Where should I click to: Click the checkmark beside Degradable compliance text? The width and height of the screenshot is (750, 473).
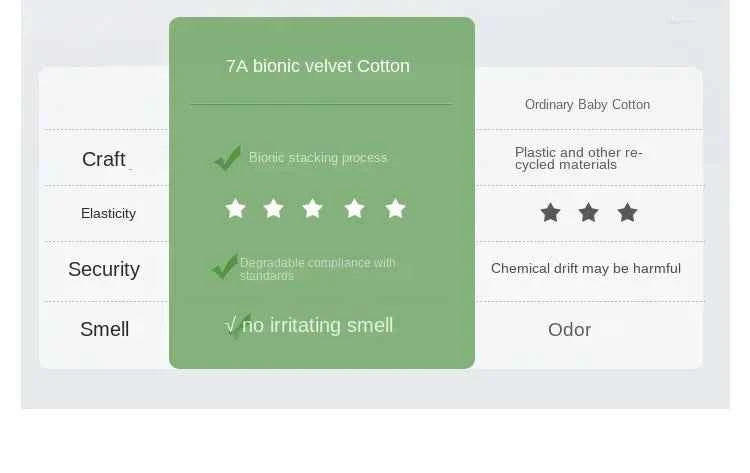tap(225, 267)
